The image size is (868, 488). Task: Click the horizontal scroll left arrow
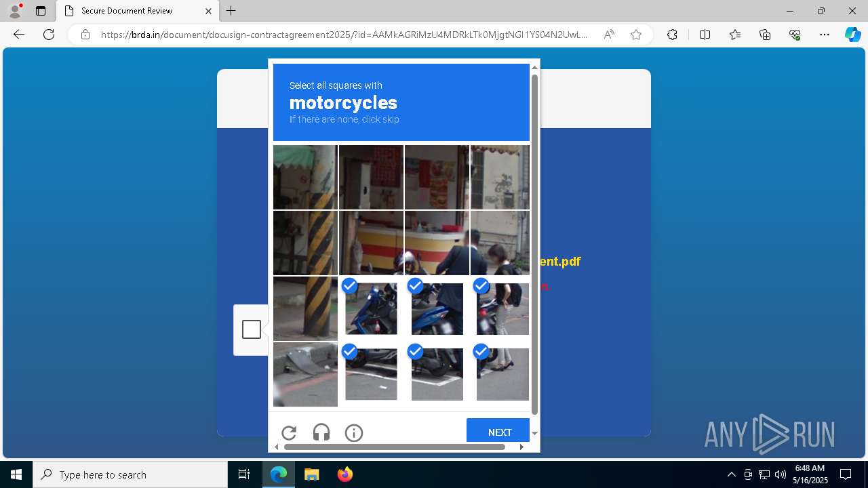(277, 447)
